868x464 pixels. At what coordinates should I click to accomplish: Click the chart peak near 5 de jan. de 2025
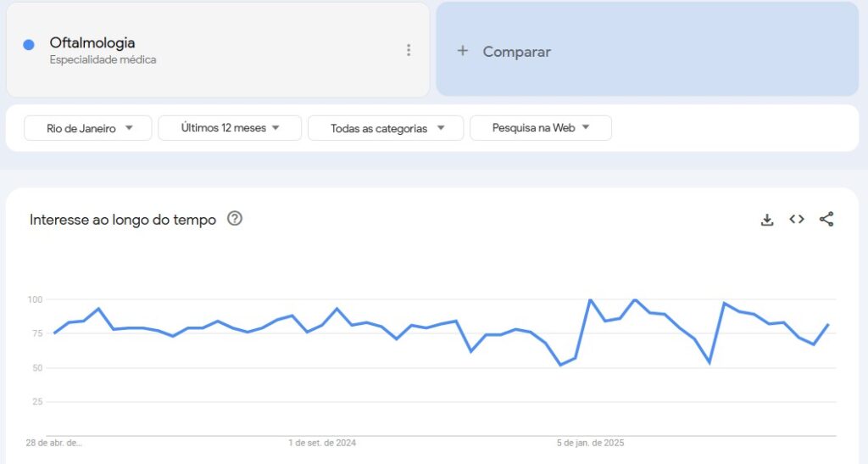click(591, 299)
